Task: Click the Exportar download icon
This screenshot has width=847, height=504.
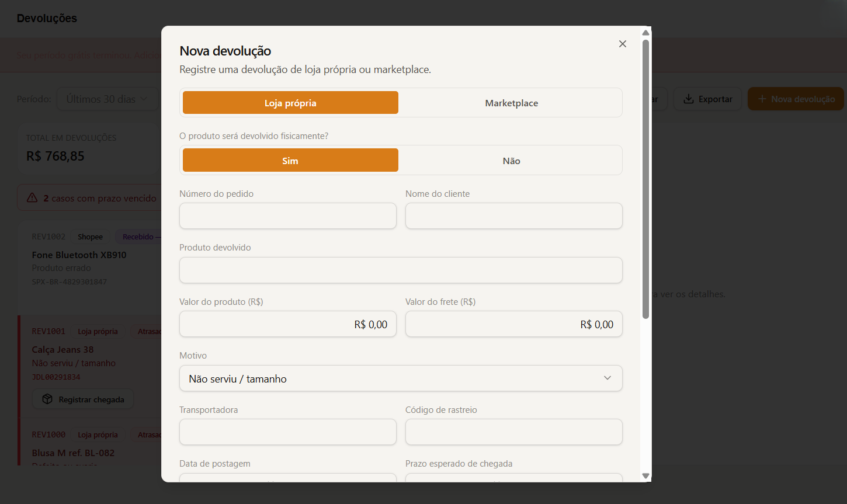Action: tap(688, 99)
